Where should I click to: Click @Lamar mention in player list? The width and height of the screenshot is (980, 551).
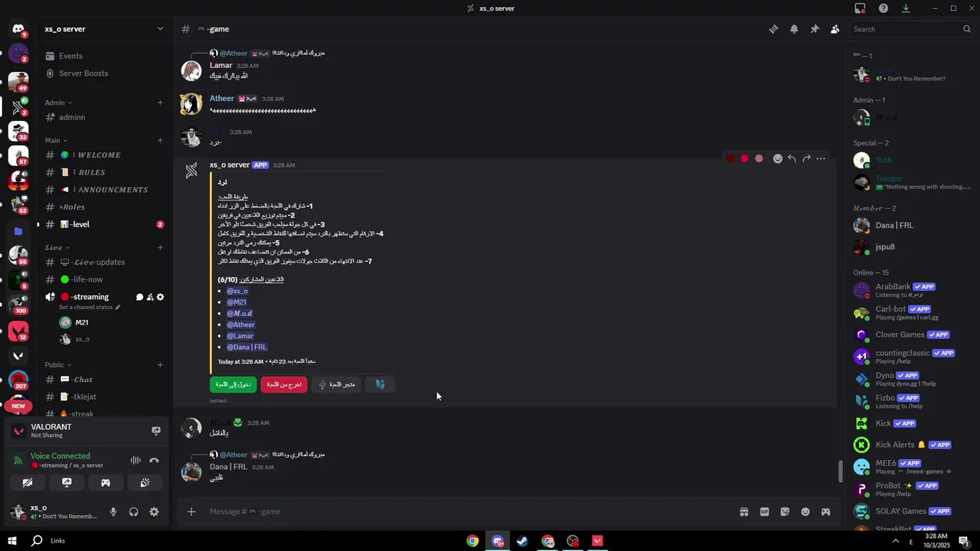tap(240, 336)
